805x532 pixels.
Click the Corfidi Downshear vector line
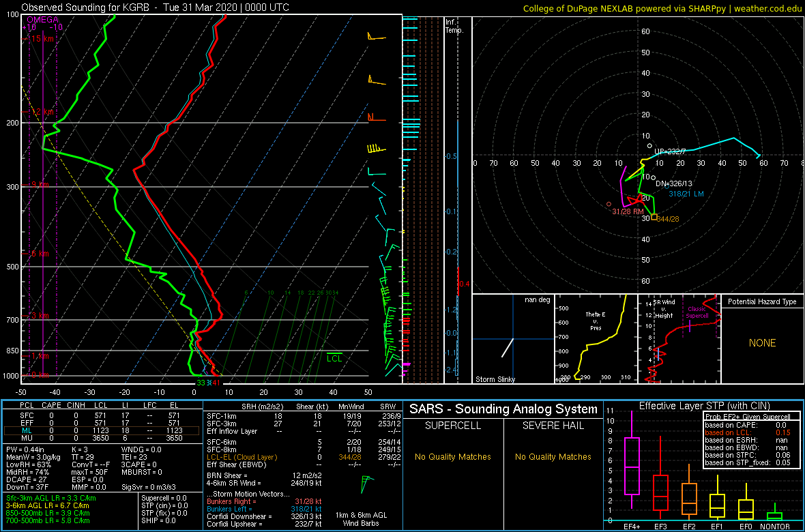(x=264, y=516)
